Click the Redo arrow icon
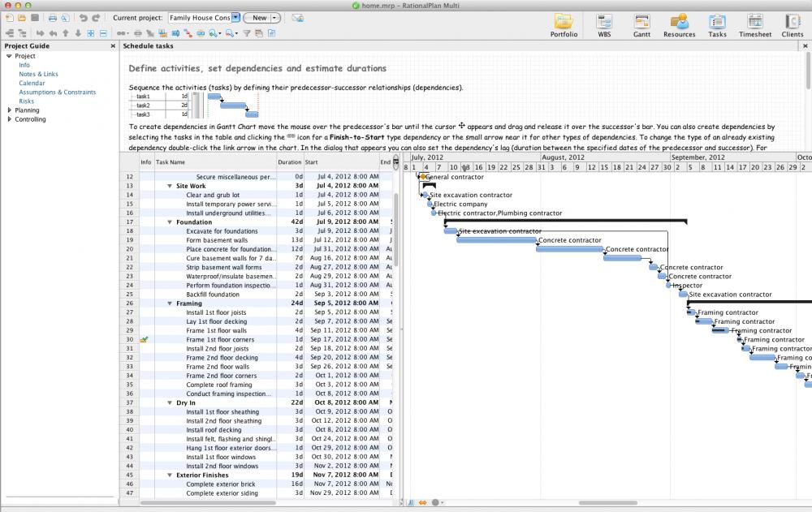This screenshot has height=512, width=812. click(95, 16)
